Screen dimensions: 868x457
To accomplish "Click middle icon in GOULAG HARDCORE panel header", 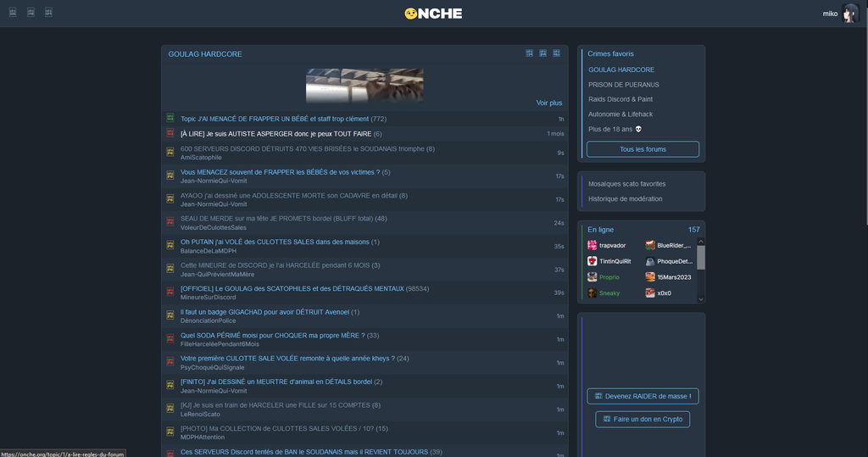I will (x=543, y=53).
